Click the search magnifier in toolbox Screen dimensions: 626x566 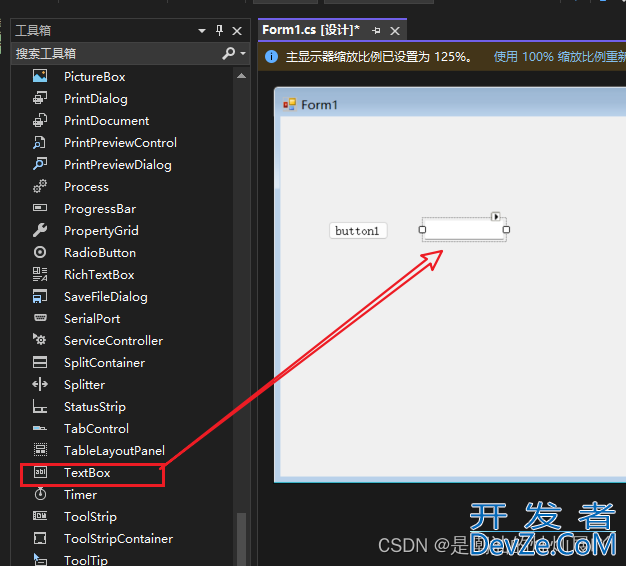(x=228, y=53)
